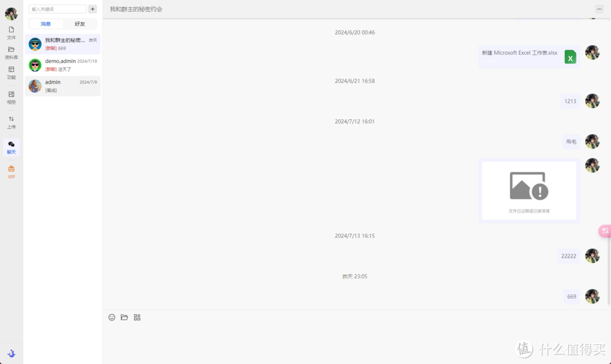Select the 上传 (Upload) sidebar icon
The image size is (611, 364).
click(11, 122)
